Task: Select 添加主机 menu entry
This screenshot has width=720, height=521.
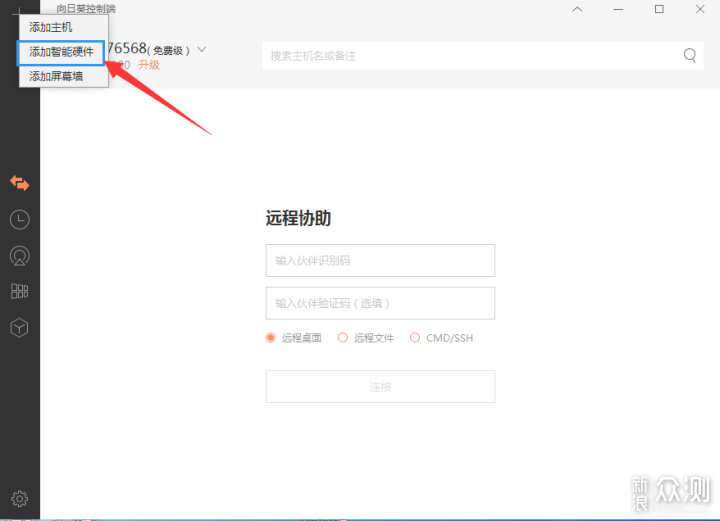Action: click(63, 27)
